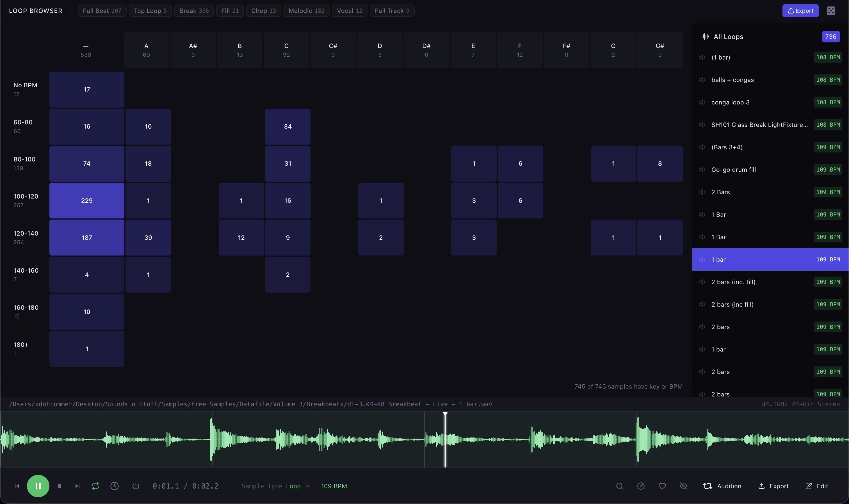
Task: Click the power icon in the transport bar
Action: coord(136,486)
